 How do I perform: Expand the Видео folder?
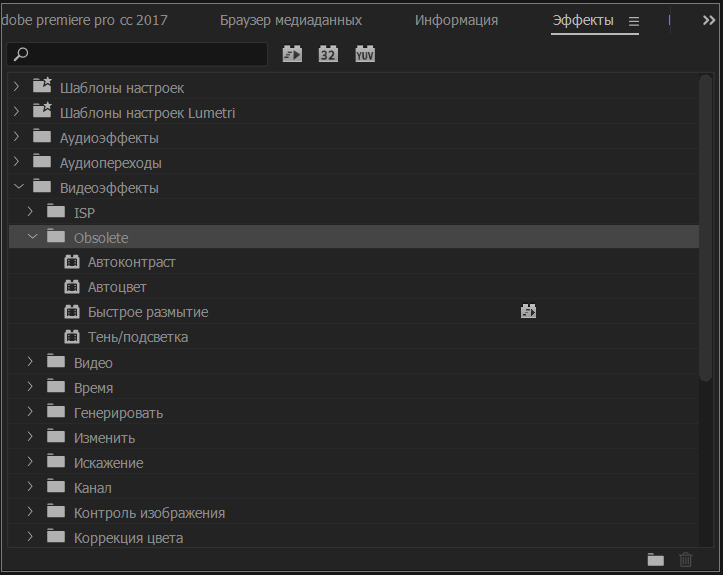coord(30,362)
